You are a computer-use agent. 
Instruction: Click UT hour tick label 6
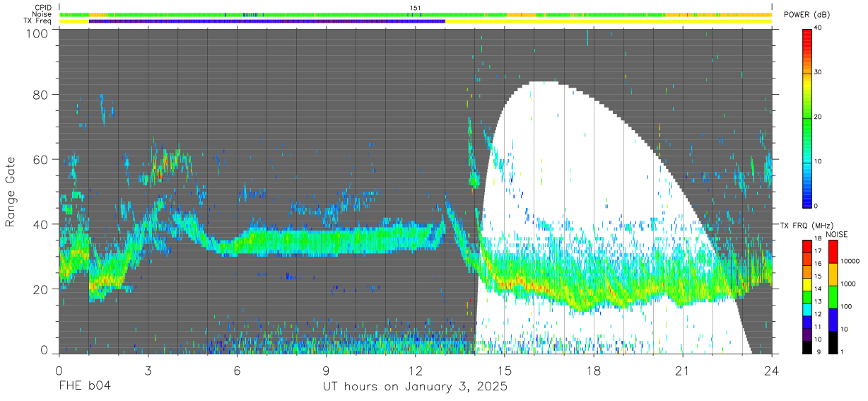237,371
